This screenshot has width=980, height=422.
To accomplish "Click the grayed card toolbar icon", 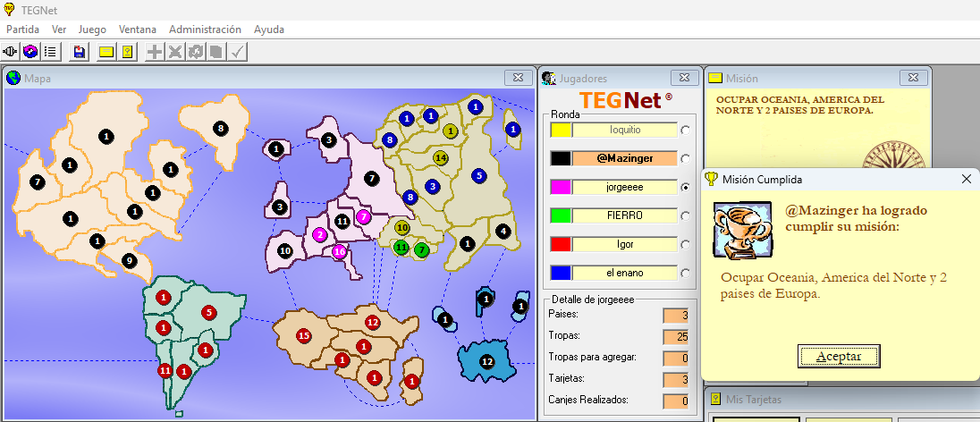I will tap(216, 51).
